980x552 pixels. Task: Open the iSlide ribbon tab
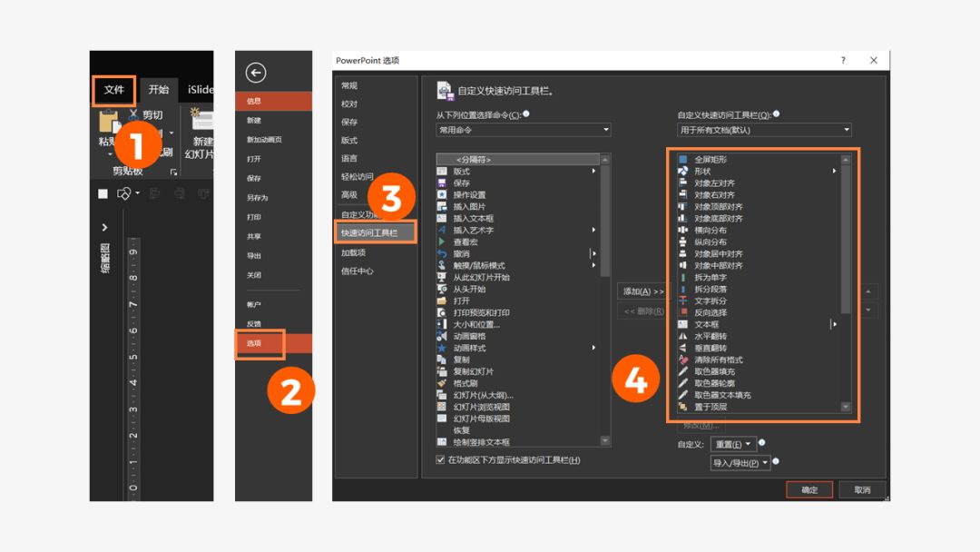point(200,90)
